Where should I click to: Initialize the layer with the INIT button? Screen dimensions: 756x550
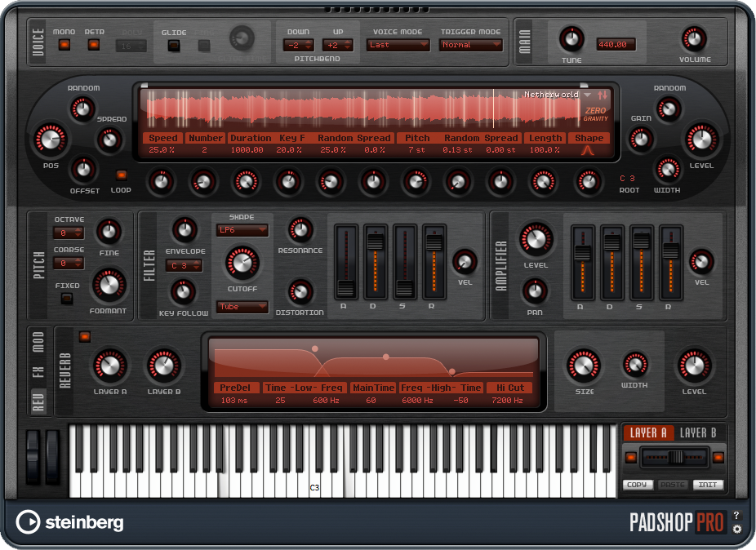[707, 485]
